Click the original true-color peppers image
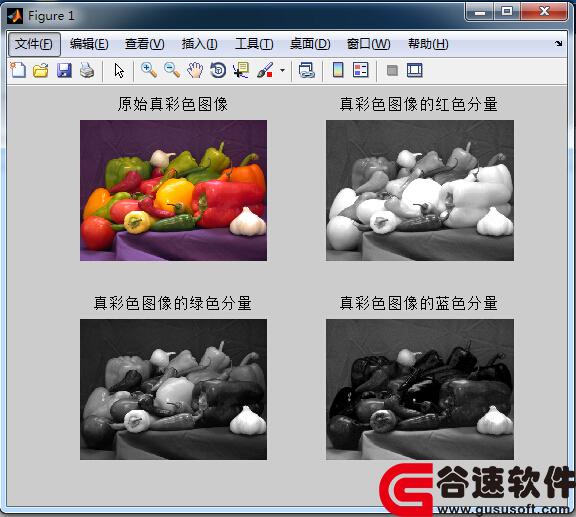The height and width of the screenshot is (517, 576). pyautogui.click(x=173, y=190)
